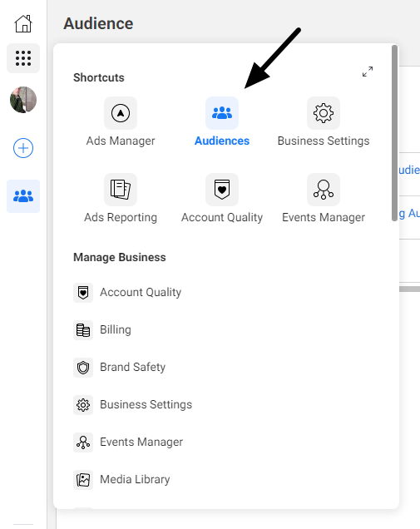Viewport: 420px width, 529px height.
Task: Open Ads Manager shortcut icon
Action: click(121, 113)
